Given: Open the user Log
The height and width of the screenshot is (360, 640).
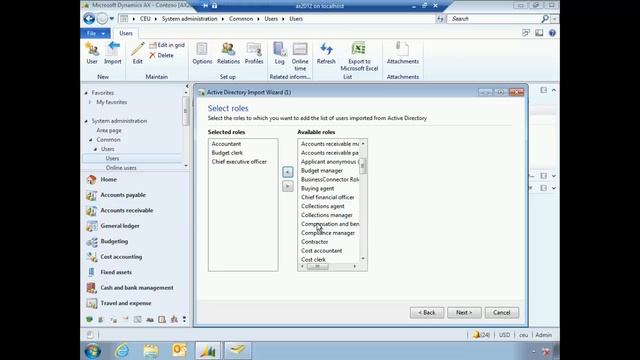Looking at the screenshot, I should pos(280,53).
